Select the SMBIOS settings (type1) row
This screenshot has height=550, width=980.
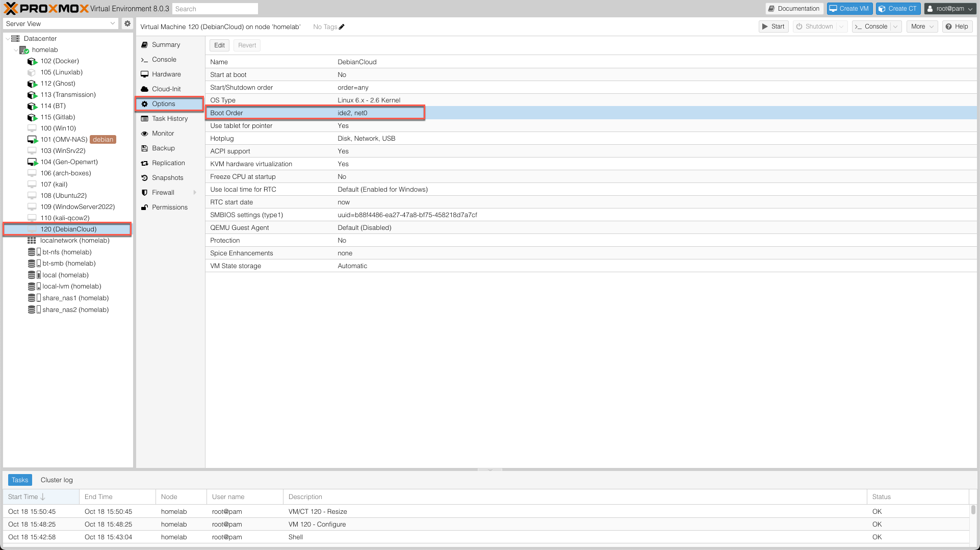[591, 215]
